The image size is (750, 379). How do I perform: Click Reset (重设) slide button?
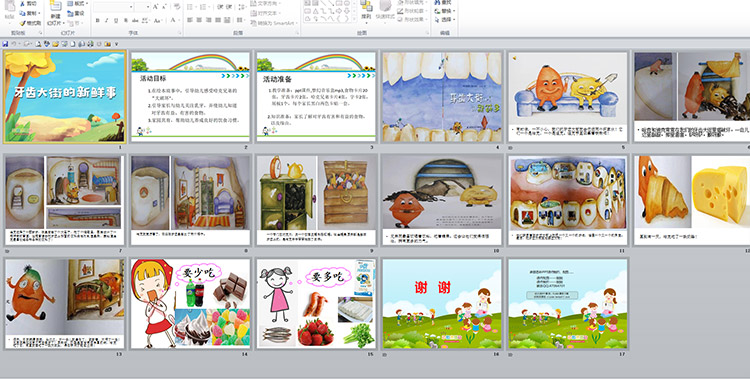tap(76, 13)
